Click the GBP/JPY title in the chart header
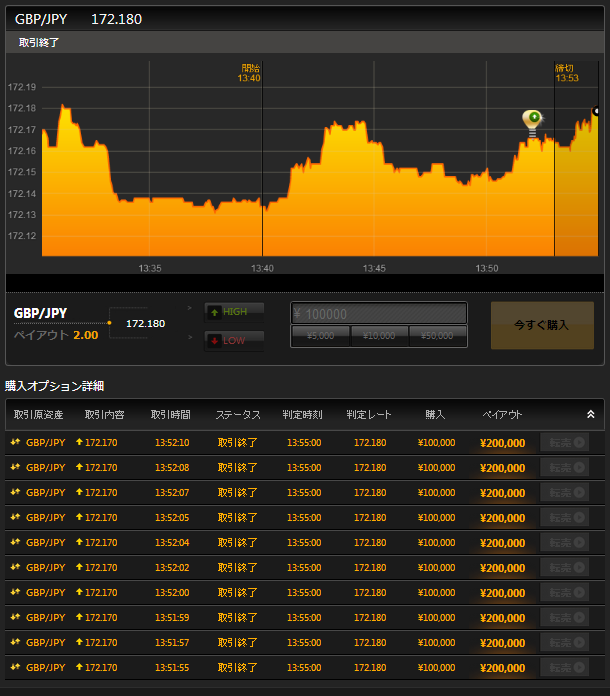The width and height of the screenshot is (610, 696). click(41, 19)
